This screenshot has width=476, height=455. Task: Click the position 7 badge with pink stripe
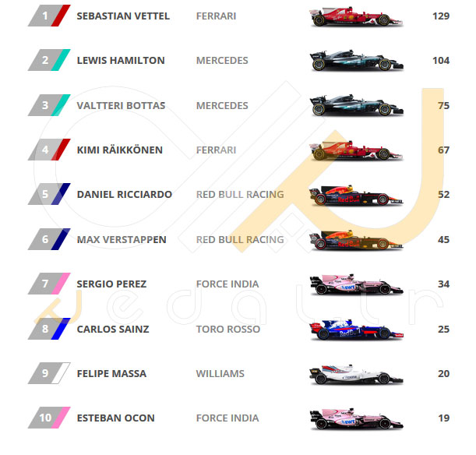click(x=49, y=284)
